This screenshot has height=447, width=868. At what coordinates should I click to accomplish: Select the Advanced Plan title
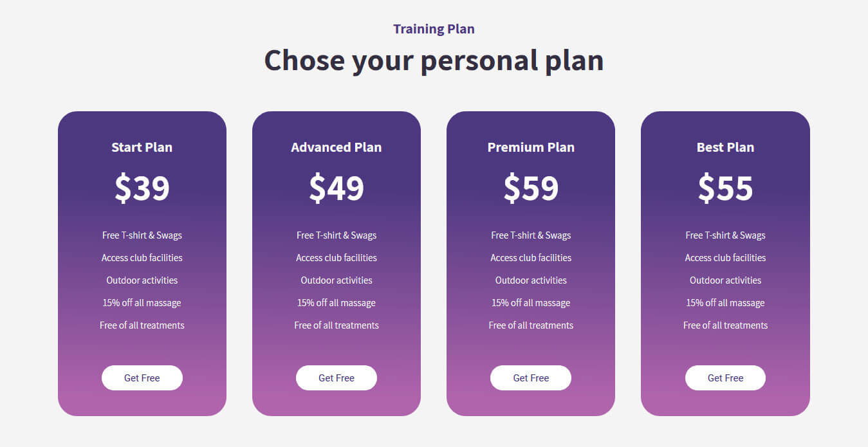337,147
